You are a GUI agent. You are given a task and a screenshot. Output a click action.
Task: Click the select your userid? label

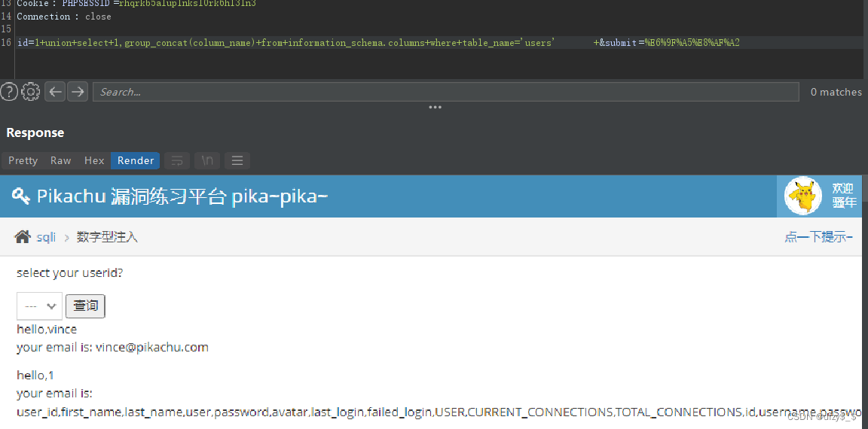[69, 273]
